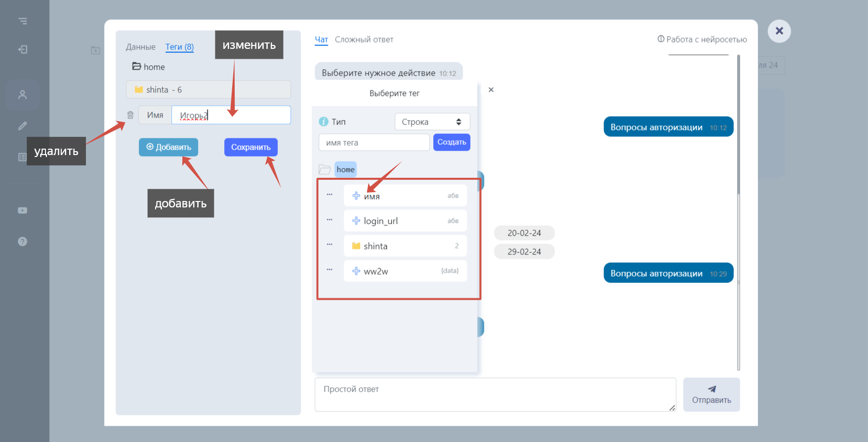Click the Сохранить button
This screenshot has height=442, width=868.
click(x=251, y=147)
